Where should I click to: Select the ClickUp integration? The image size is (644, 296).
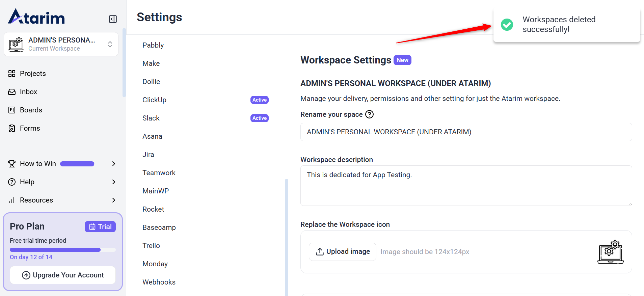click(x=154, y=100)
